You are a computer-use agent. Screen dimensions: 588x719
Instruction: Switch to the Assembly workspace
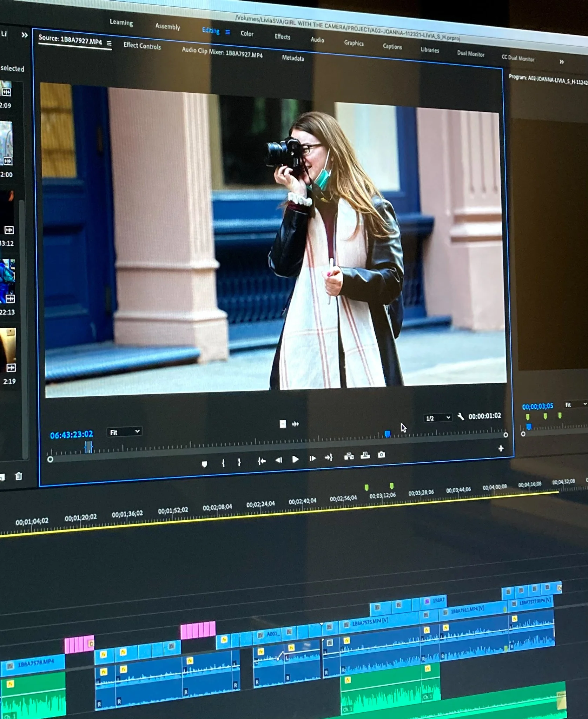click(167, 26)
